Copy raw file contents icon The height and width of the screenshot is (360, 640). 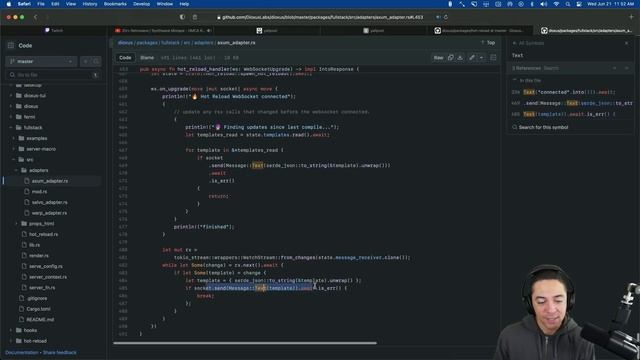pyautogui.click(x=451, y=58)
